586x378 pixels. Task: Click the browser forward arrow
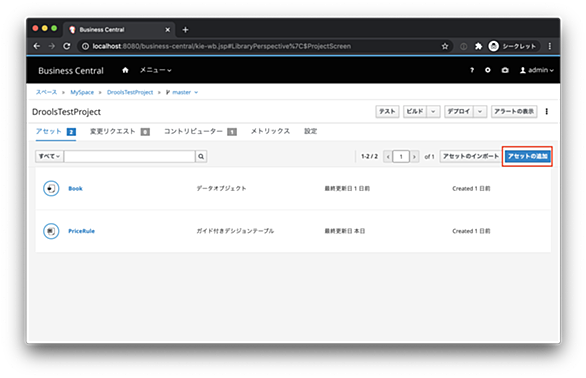tap(52, 46)
